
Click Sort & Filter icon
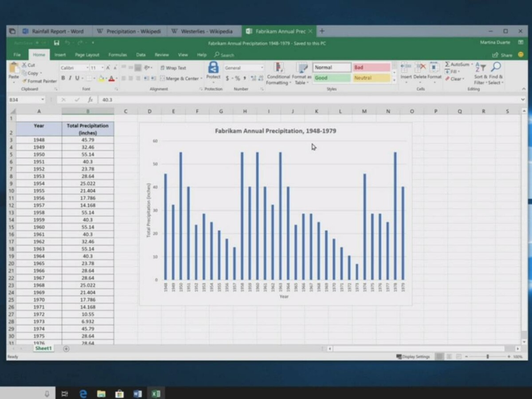481,67
